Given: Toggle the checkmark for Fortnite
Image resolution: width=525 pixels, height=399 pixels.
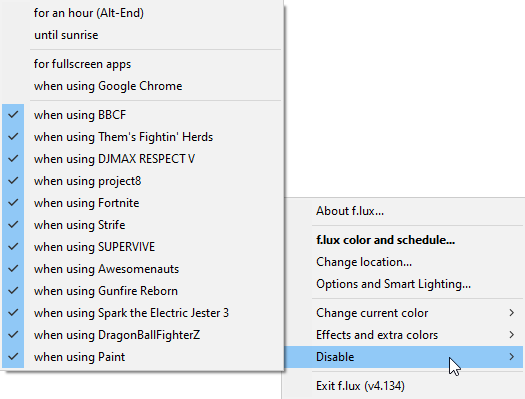Looking at the screenshot, I should click(13, 203).
